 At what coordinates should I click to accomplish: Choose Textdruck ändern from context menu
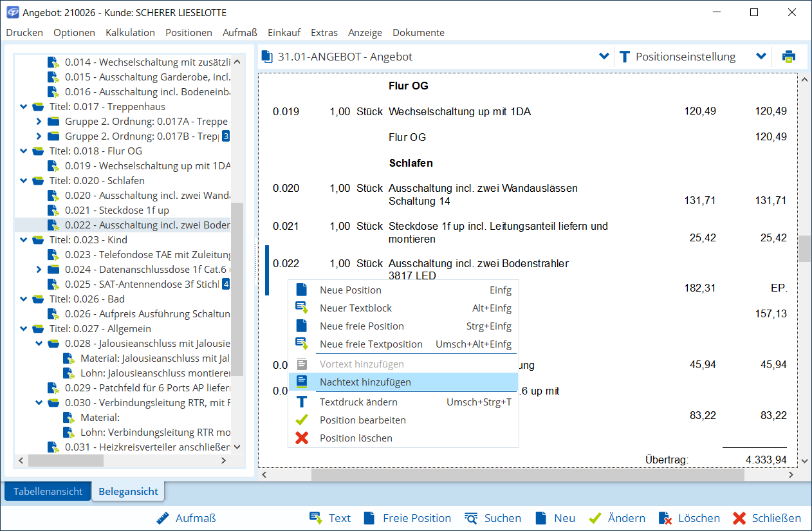(x=358, y=402)
